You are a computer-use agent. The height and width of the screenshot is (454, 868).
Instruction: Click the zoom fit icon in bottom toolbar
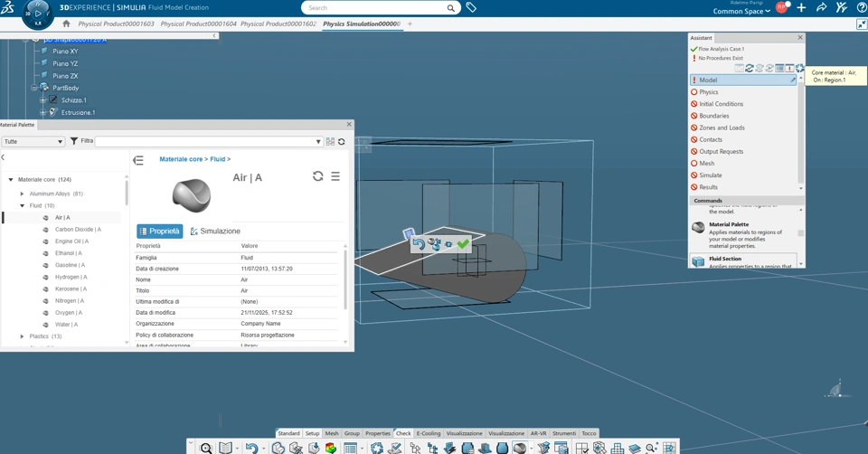tap(206, 448)
